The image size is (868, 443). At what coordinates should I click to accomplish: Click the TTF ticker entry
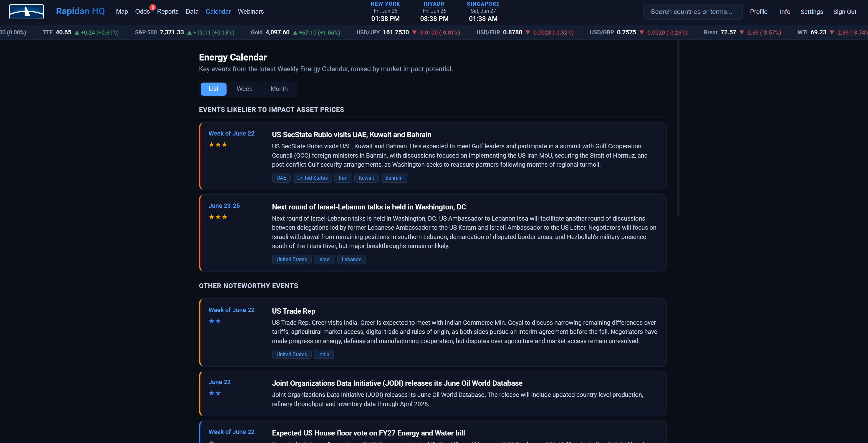[81, 32]
